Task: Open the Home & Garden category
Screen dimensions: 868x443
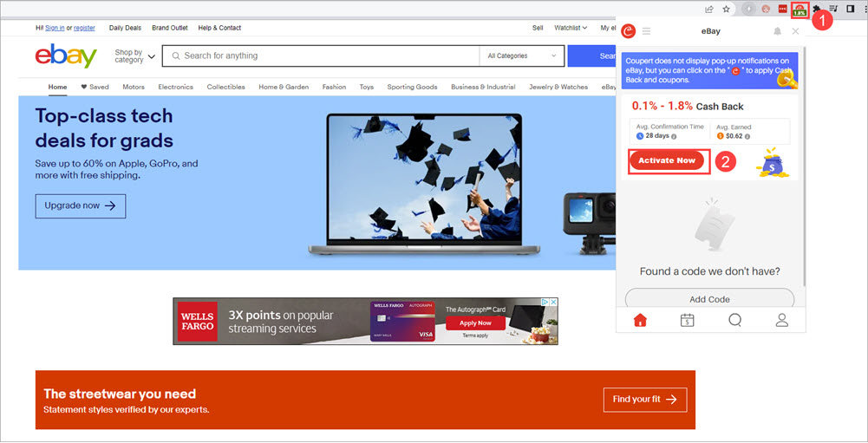Action: pos(284,87)
